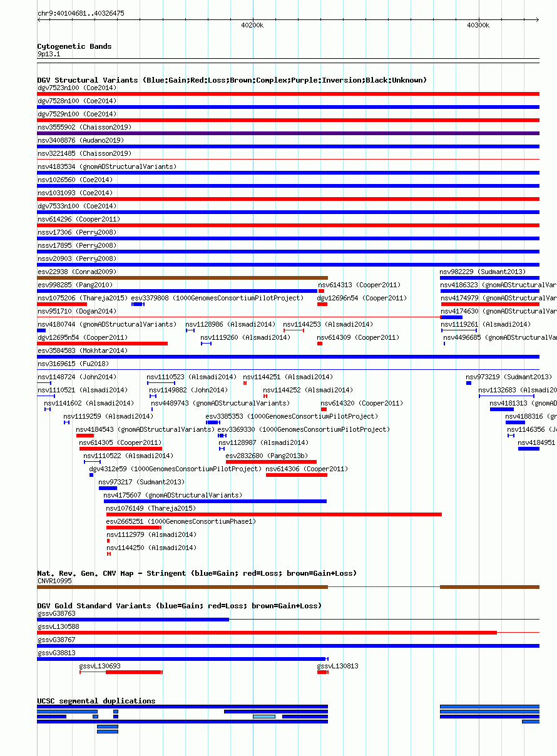The image size is (557, 756).
Task: Select nsv614305 (Cooper2011) variant label
Action: tap(120, 442)
